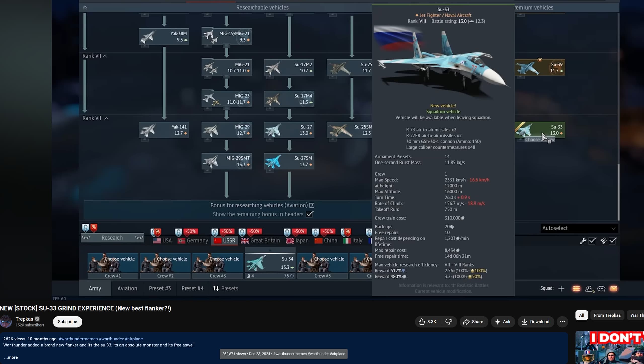Select the Germany nation tab
This screenshot has width=644, height=364.
click(193, 240)
